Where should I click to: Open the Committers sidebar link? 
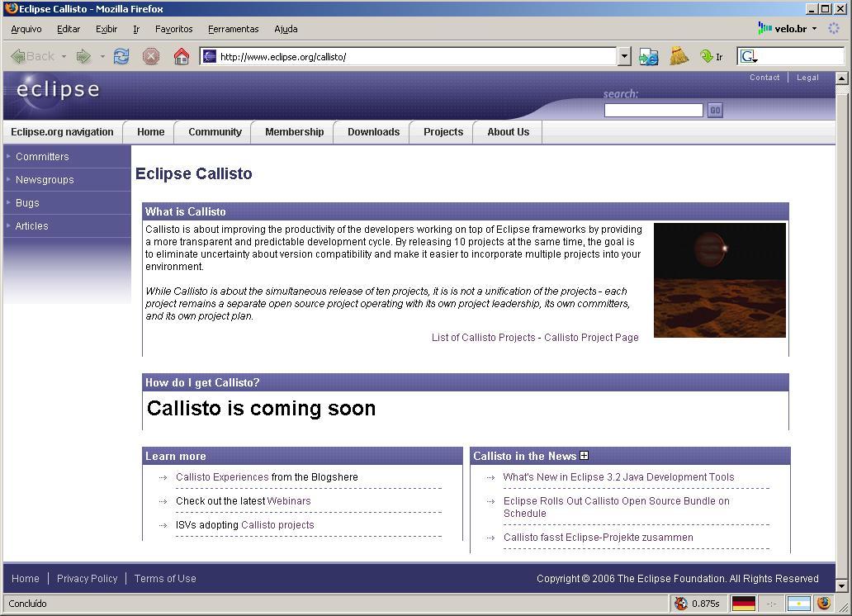click(x=42, y=157)
